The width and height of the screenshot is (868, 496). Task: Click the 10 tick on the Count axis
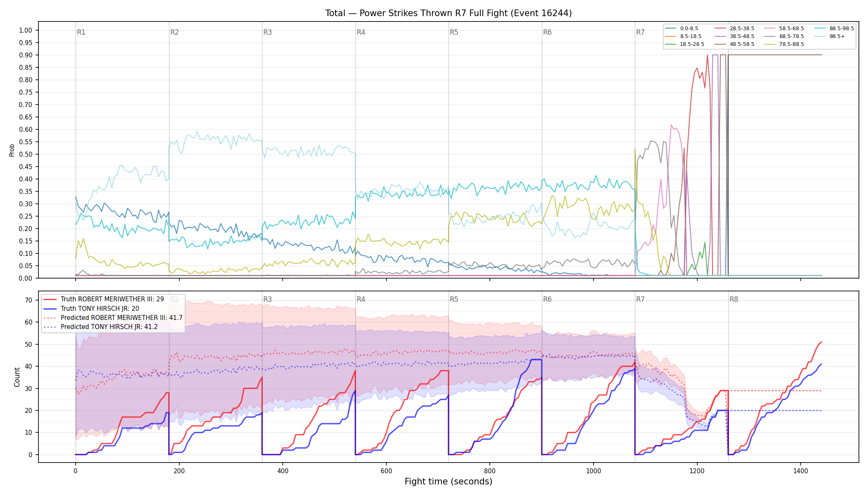click(29, 433)
